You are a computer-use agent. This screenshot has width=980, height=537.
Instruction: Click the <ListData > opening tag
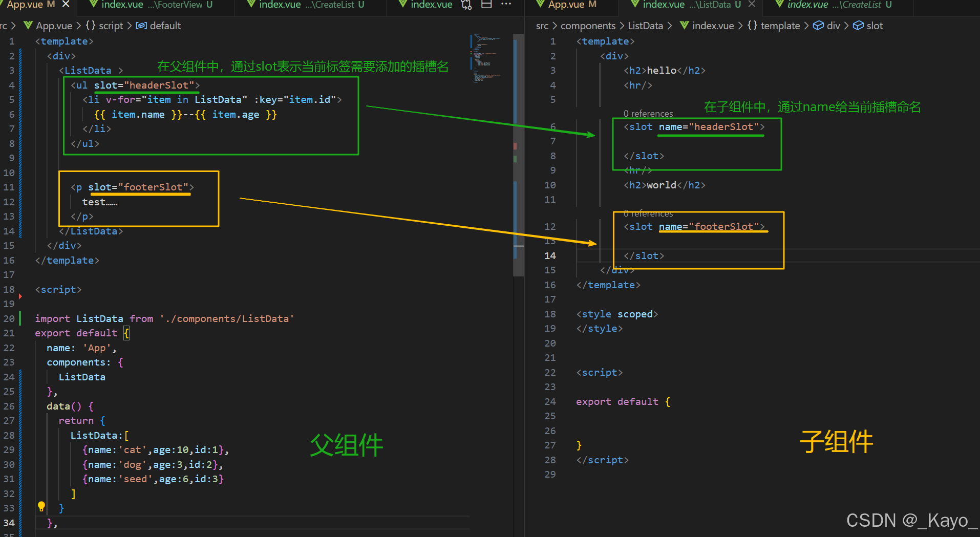[91, 70]
